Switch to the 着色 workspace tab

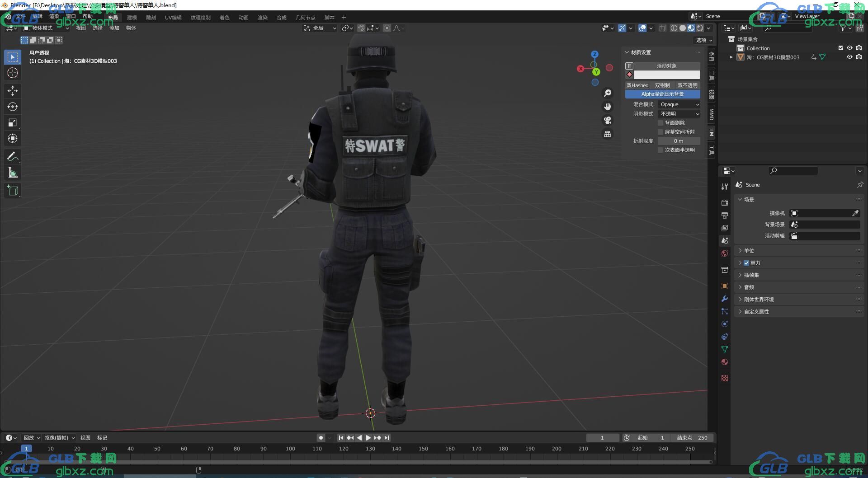click(225, 18)
